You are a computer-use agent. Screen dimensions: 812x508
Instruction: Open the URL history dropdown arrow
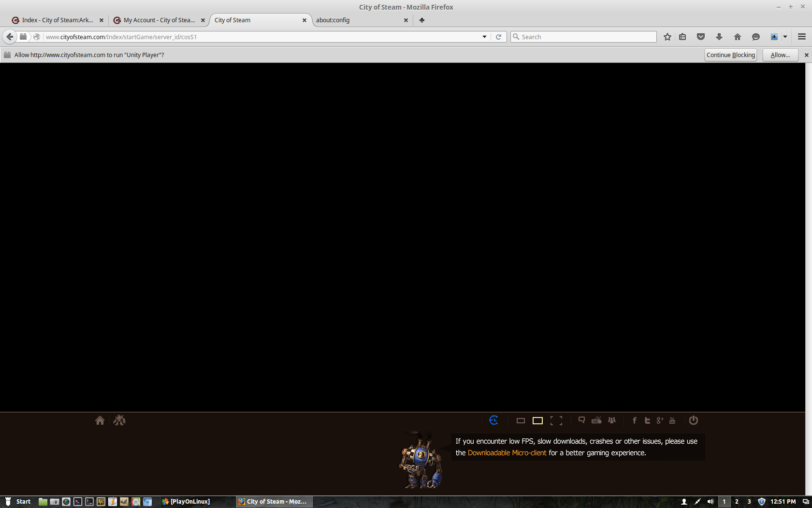tap(484, 37)
